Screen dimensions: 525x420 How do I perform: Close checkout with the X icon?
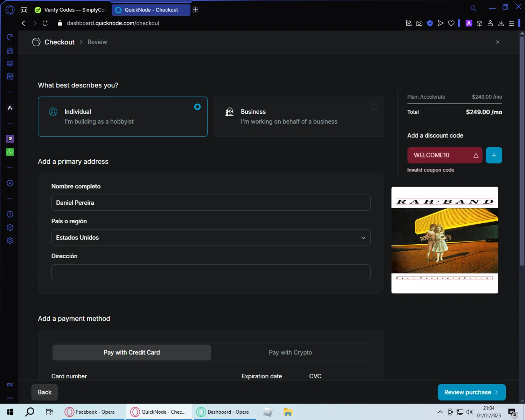498,42
